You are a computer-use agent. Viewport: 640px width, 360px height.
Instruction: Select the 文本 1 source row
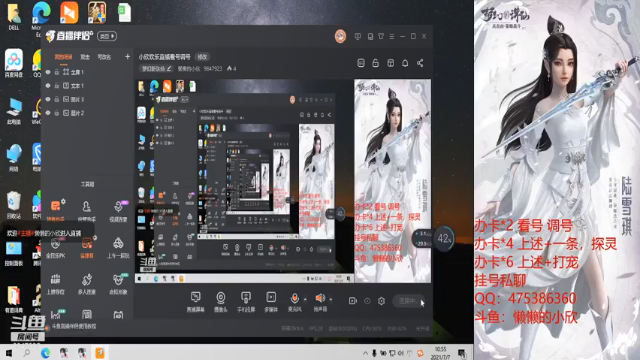pyautogui.click(x=87, y=86)
